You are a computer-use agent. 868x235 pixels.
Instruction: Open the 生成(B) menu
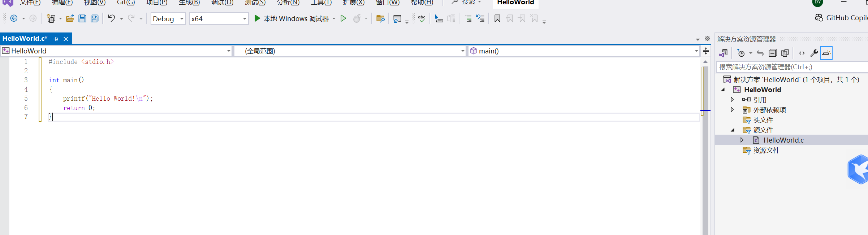[x=189, y=3]
